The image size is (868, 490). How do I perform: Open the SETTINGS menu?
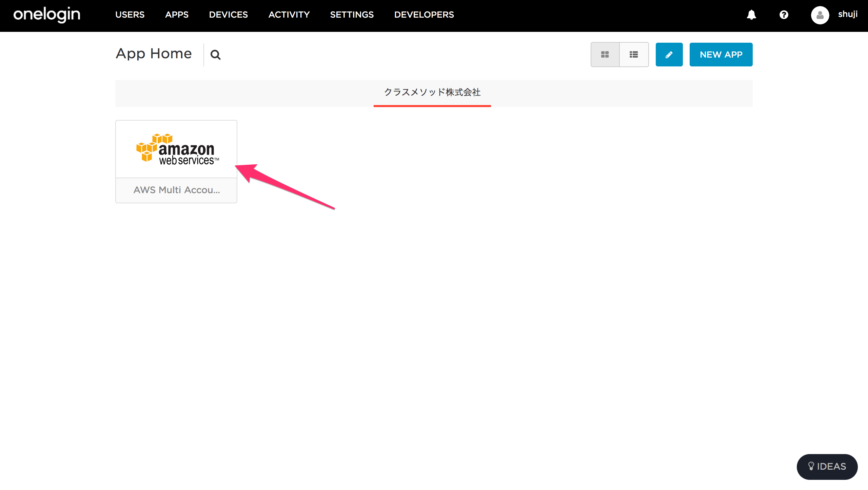pyautogui.click(x=352, y=15)
